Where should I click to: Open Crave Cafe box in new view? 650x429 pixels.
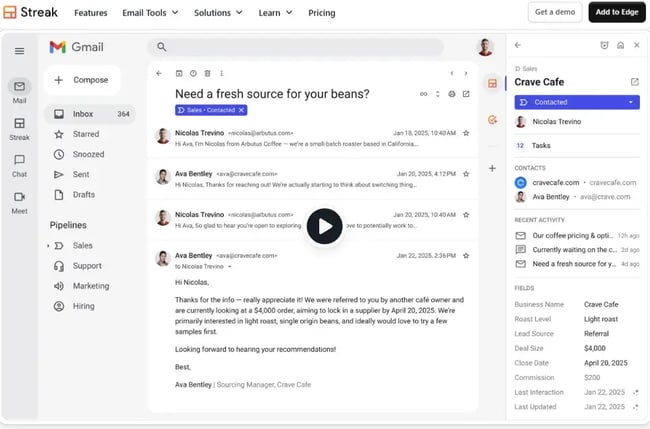pos(635,82)
